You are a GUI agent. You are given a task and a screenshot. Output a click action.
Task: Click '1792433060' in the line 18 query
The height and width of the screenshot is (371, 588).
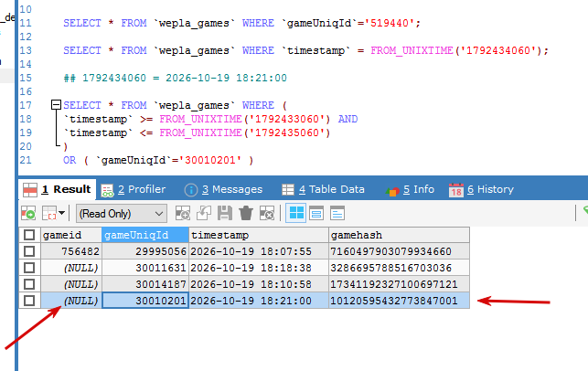[287, 119]
